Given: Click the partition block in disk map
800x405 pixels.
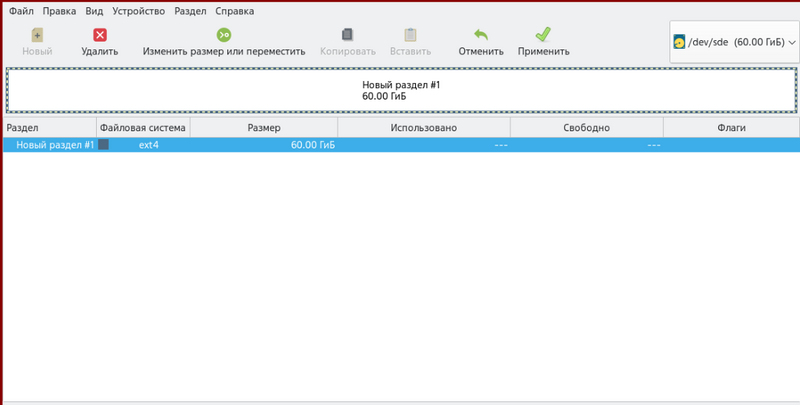Looking at the screenshot, I should 400,91.
